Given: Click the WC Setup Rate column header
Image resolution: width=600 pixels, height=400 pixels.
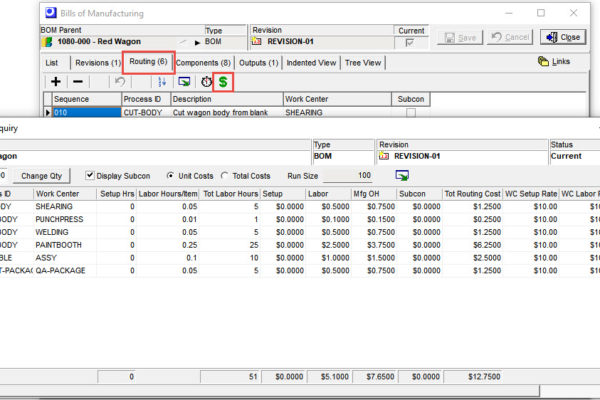Looking at the screenshot, I should point(531,194).
